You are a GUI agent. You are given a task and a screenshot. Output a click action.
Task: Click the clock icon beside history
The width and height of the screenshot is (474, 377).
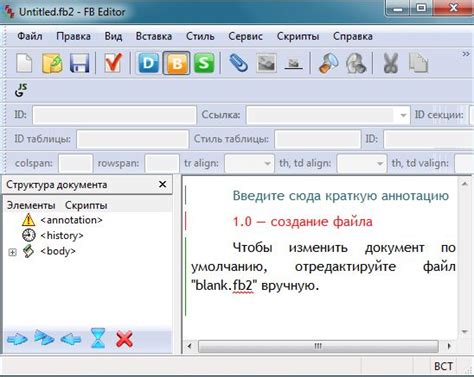pyautogui.click(x=28, y=235)
